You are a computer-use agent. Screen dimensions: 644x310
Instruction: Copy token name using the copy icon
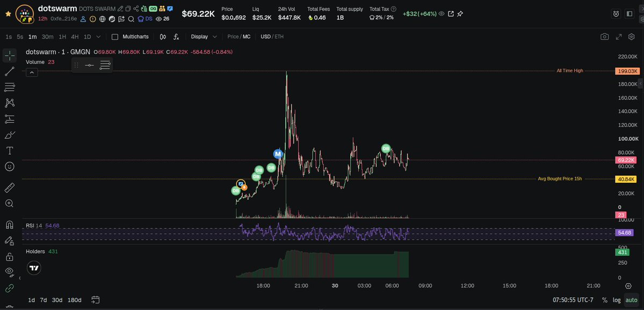tap(128, 8)
